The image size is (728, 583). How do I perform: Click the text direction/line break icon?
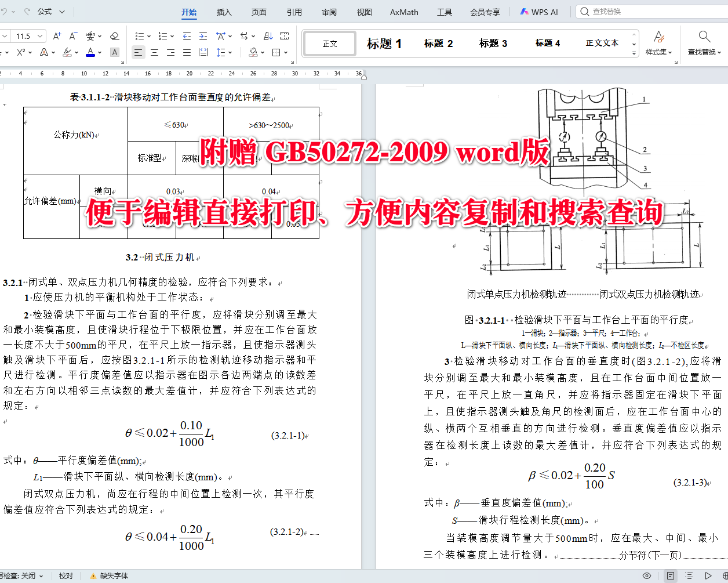coord(245,36)
